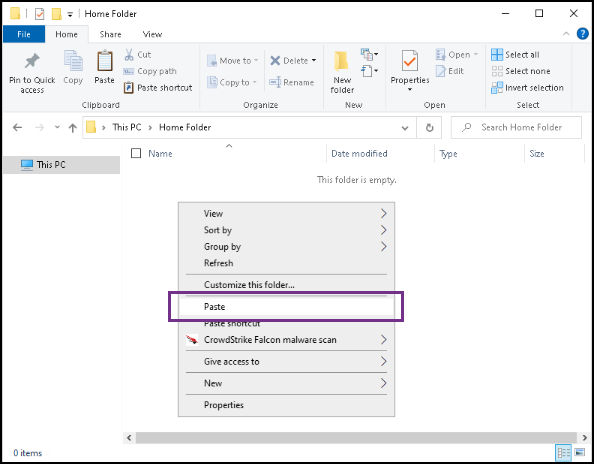
Task: Choose Paste from the context menu
Action: [x=286, y=306]
